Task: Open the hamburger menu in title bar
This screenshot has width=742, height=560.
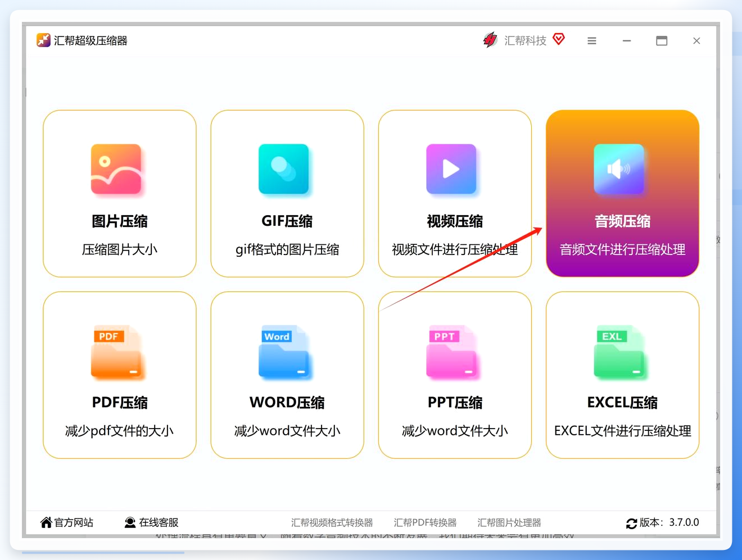Action: pos(592,40)
